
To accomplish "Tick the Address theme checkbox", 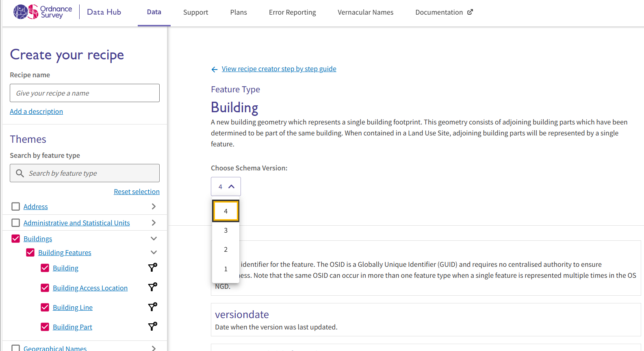I will click(15, 207).
